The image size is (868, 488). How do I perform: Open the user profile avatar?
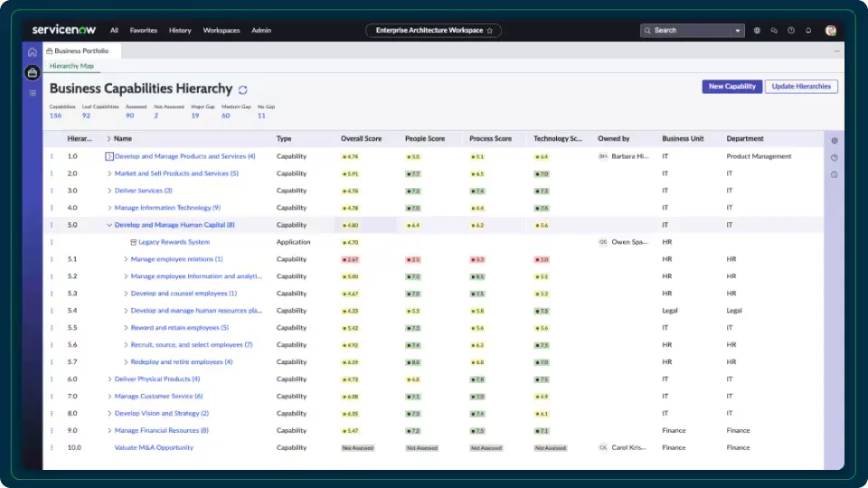830,31
